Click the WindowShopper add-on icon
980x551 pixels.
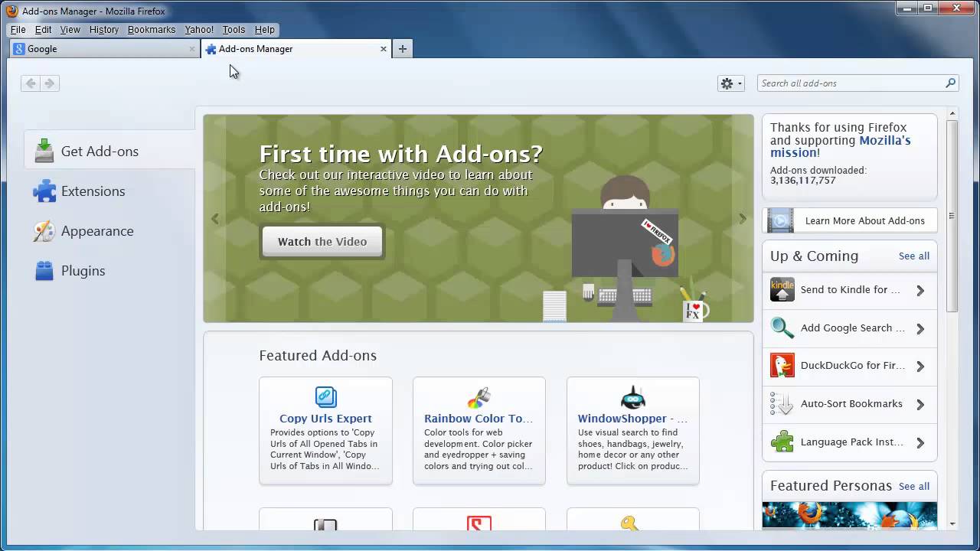632,397
